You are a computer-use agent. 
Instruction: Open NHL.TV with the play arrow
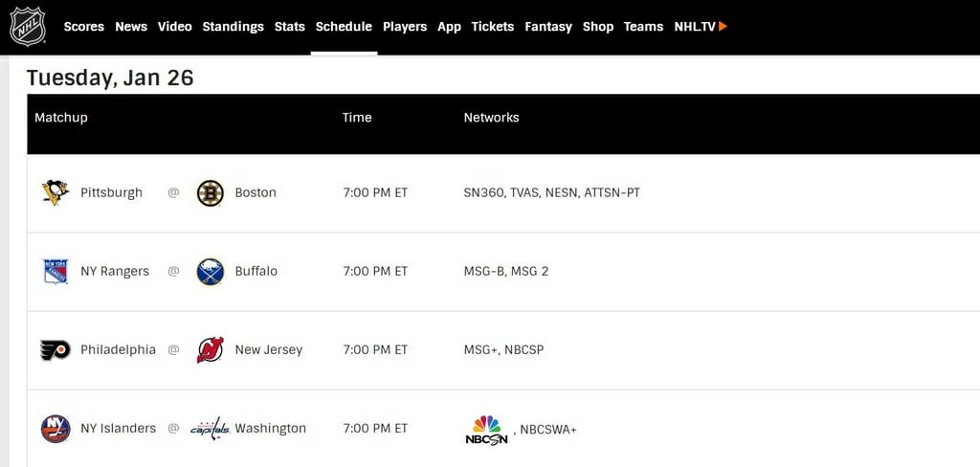pos(701,27)
